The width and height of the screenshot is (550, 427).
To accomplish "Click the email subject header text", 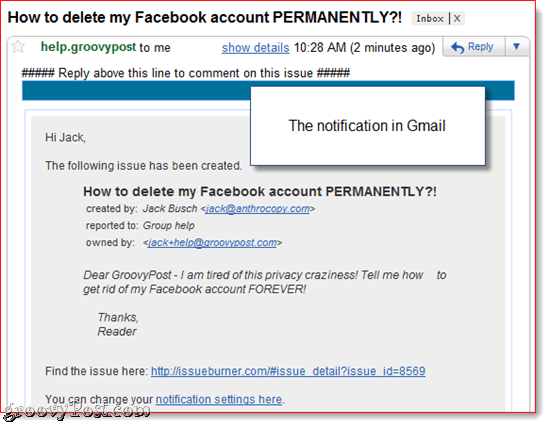I will [204, 18].
